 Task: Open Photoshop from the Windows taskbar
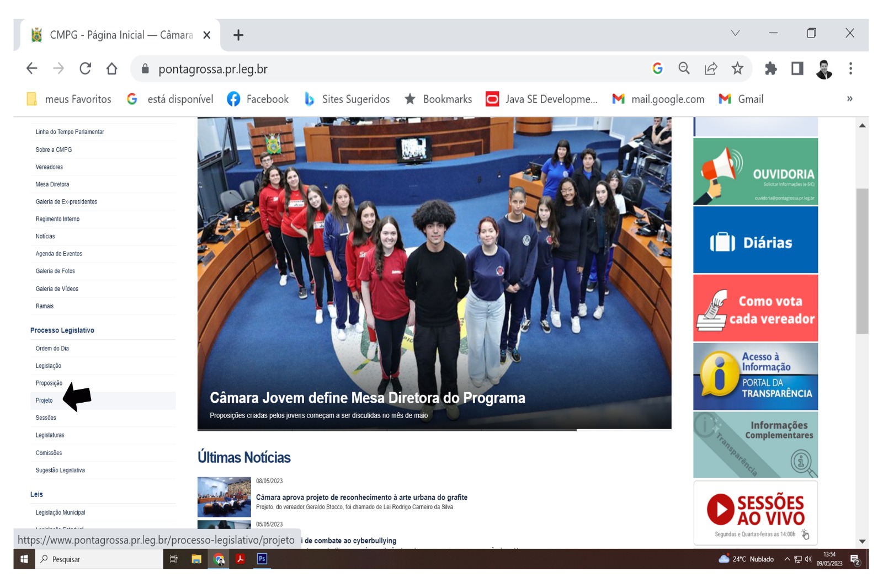(x=262, y=559)
